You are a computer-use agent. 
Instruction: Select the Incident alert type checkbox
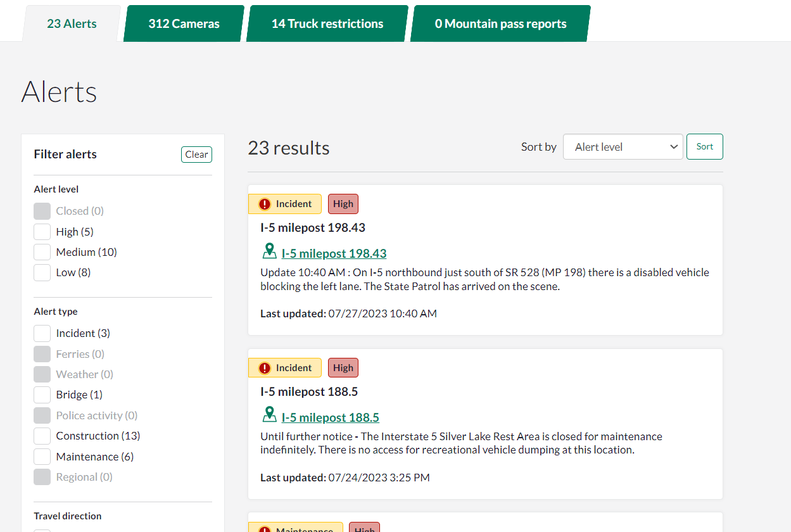tap(42, 333)
